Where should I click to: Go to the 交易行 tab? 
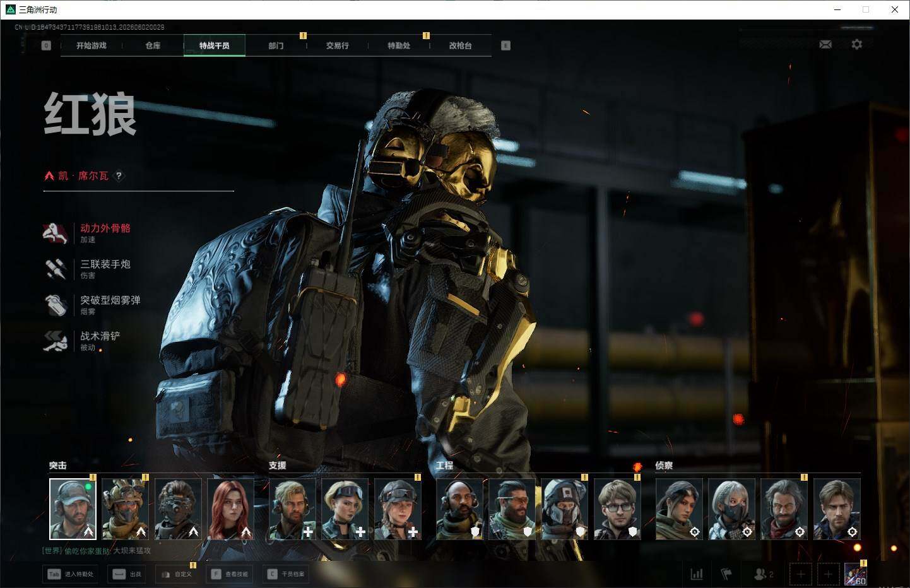[x=338, y=45]
